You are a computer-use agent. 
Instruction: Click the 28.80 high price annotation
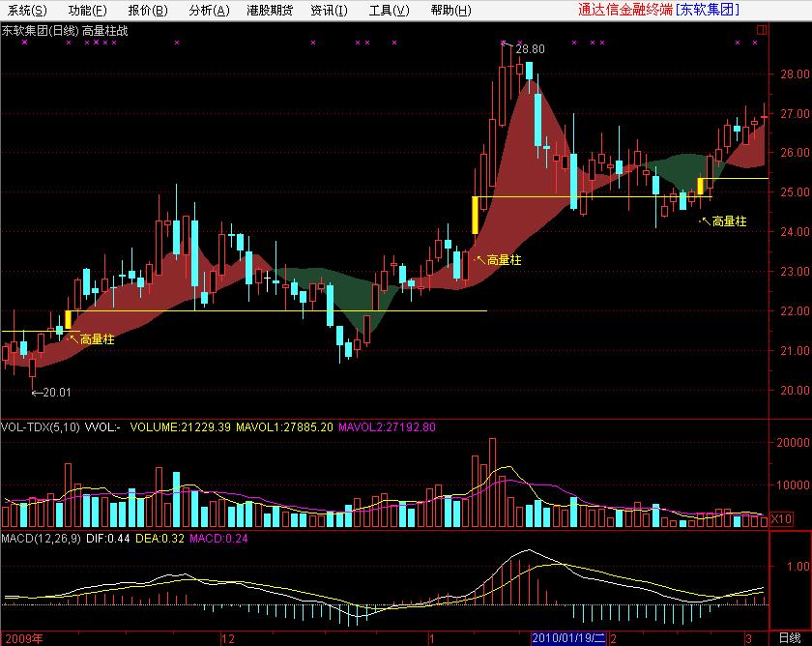pos(530,48)
